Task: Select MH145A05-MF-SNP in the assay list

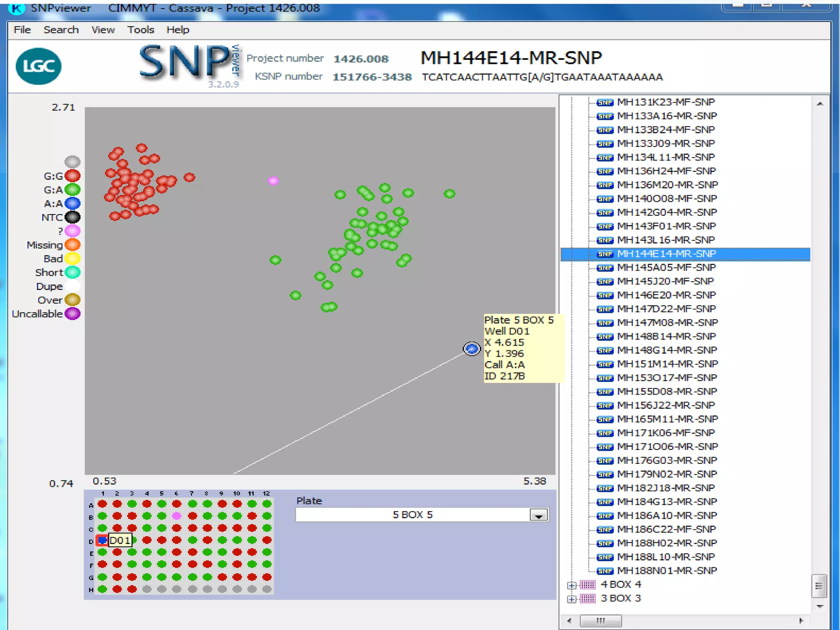Action: click(666, 267)
